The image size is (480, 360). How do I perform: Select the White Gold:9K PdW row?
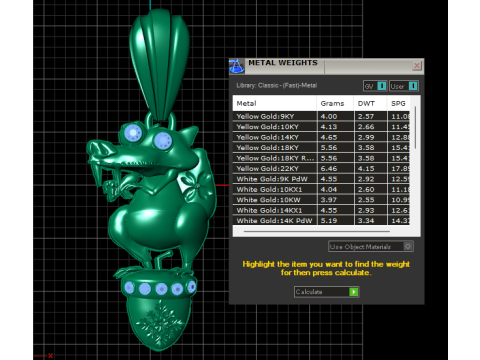tap(321, 179)
